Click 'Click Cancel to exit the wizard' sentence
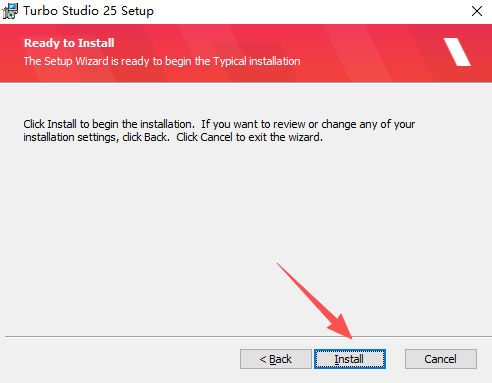Screen dimensions: 492x383 (249, 137)
